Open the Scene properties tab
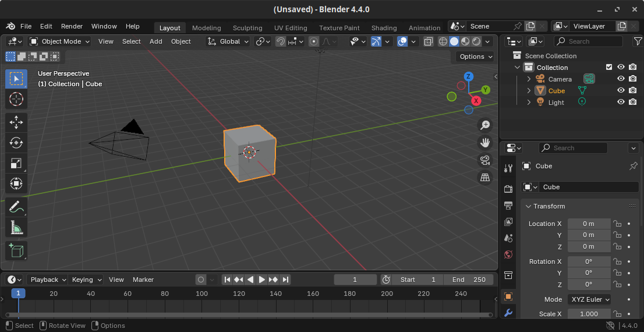The height and width of the screenshot is (332, 644). tap(508, 238)
